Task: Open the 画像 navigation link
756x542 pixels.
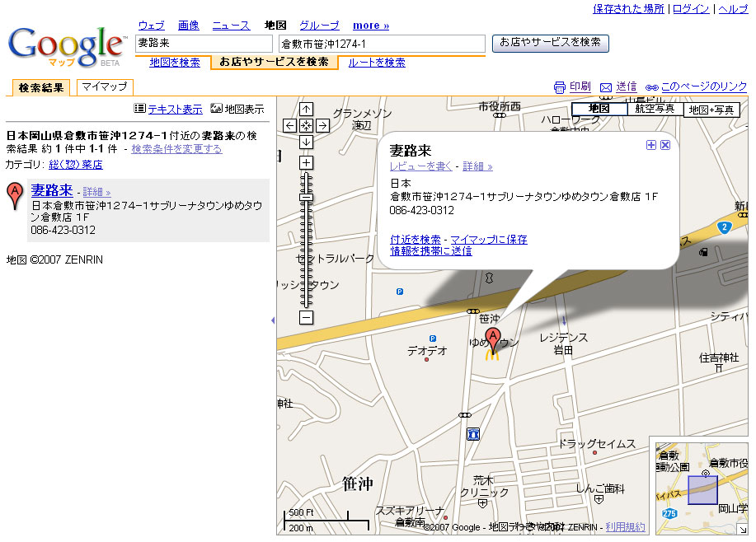Action: point(189,26)
